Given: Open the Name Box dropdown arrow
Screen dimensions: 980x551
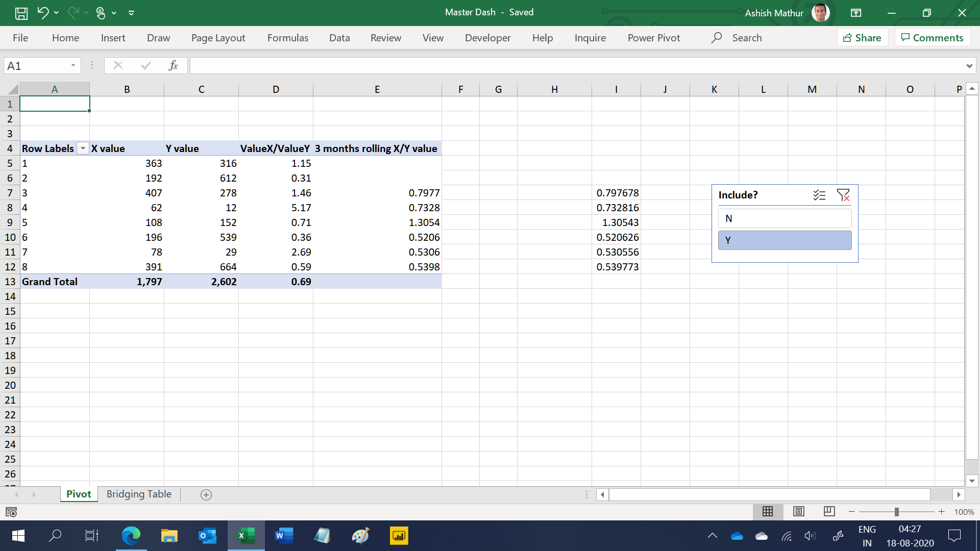Looking at the screenshot, I should (x=73, y=65).
